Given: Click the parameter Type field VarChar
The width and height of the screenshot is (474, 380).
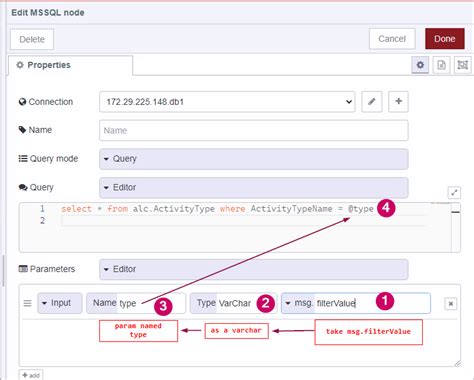Looking at the screenshot, I should 233,303.
